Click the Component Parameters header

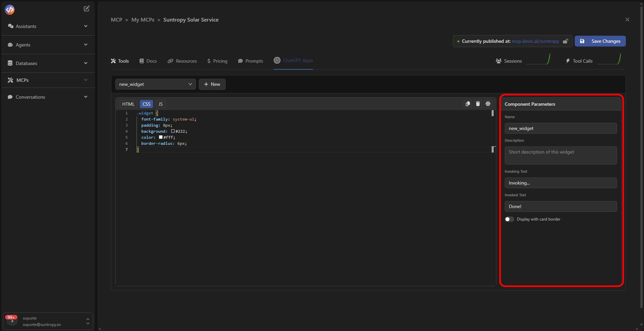530,104
